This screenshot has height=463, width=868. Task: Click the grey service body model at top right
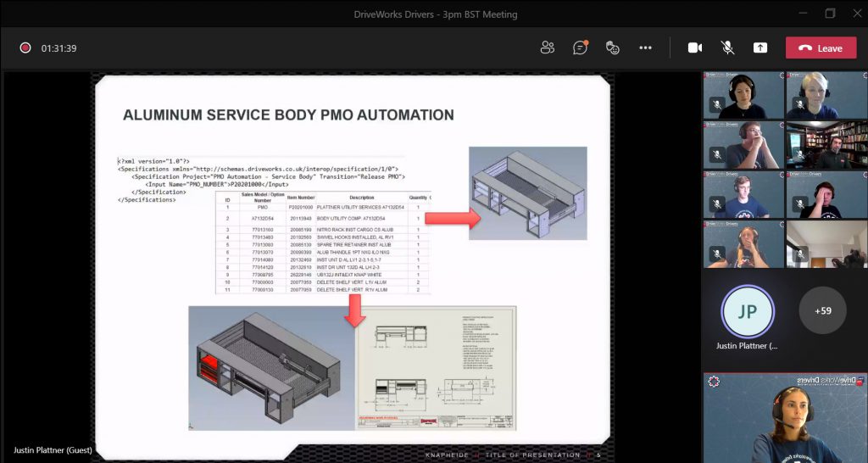(x=527, y=192)
